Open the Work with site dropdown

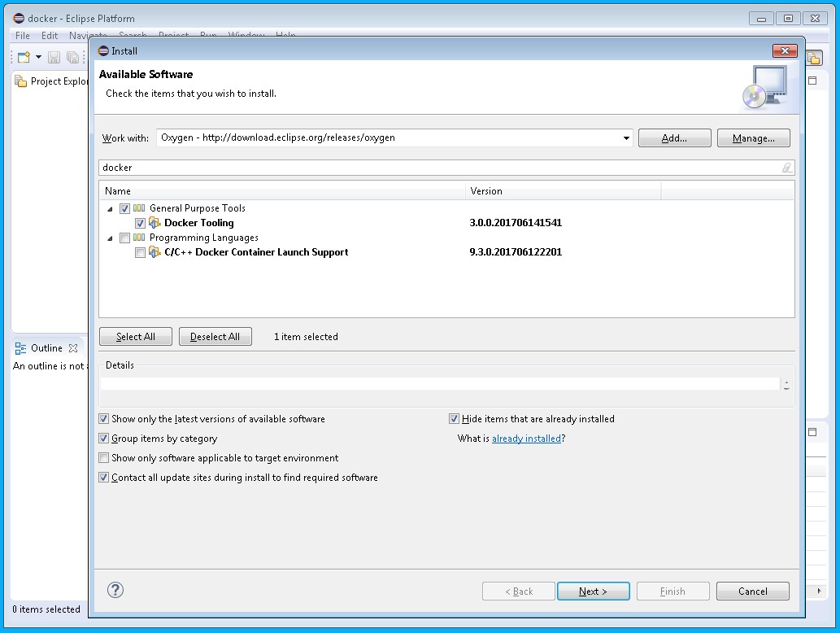pos(626,138)
